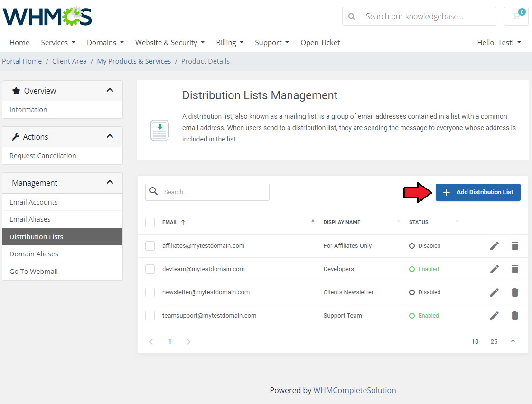This screenshot has height=404, width=532.
Task: Click the WHMCS logo
Action: [47, 16]
